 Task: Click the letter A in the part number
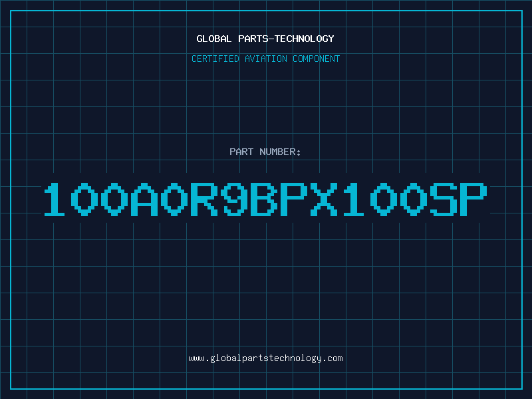(x=144, y=199)
